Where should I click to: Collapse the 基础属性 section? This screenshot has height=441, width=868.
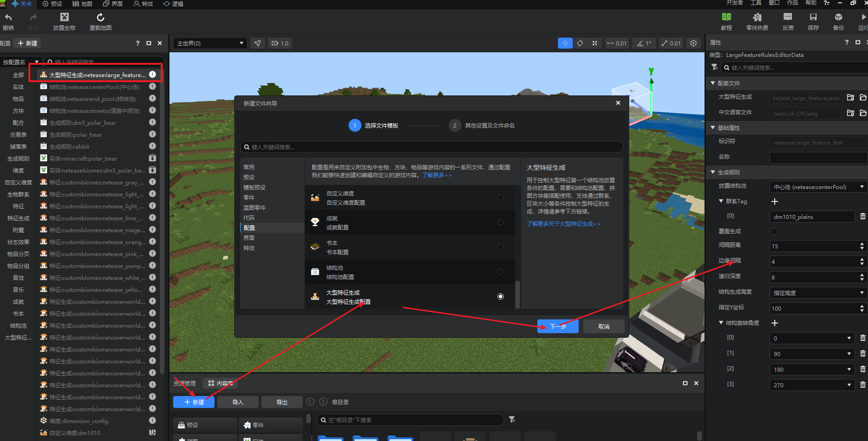tap(713, 128)
